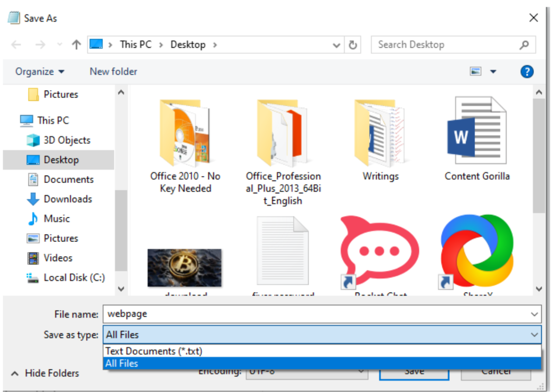
Task: Expand chevron after Desktop in address bar
Action: 215,45
